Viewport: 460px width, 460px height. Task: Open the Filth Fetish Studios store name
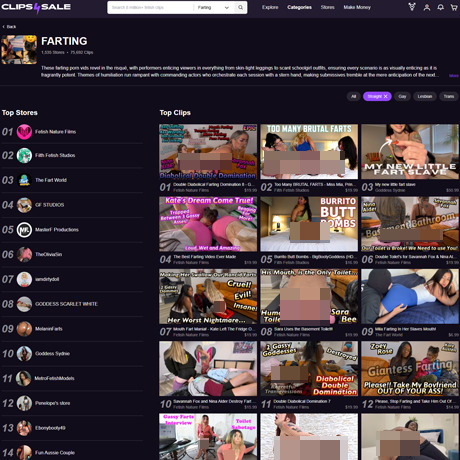(55, 155)
